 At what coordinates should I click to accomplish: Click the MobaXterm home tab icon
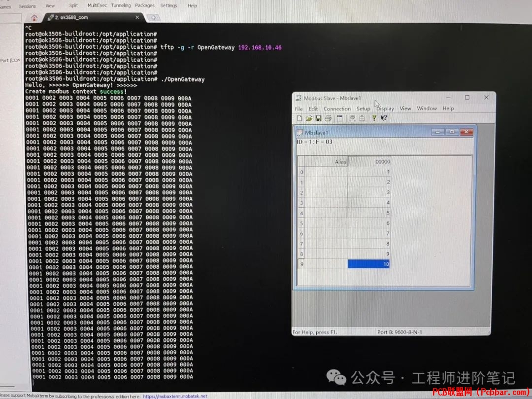coord(34,18)
